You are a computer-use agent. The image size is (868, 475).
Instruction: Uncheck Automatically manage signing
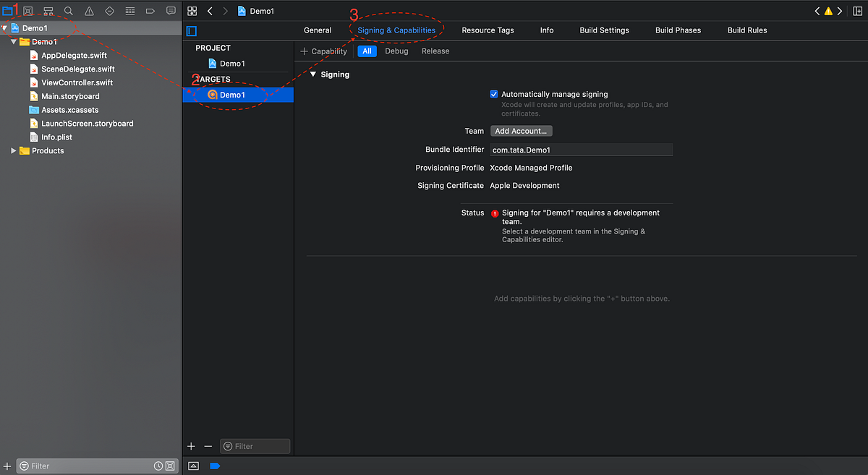[x=494, y=93]
